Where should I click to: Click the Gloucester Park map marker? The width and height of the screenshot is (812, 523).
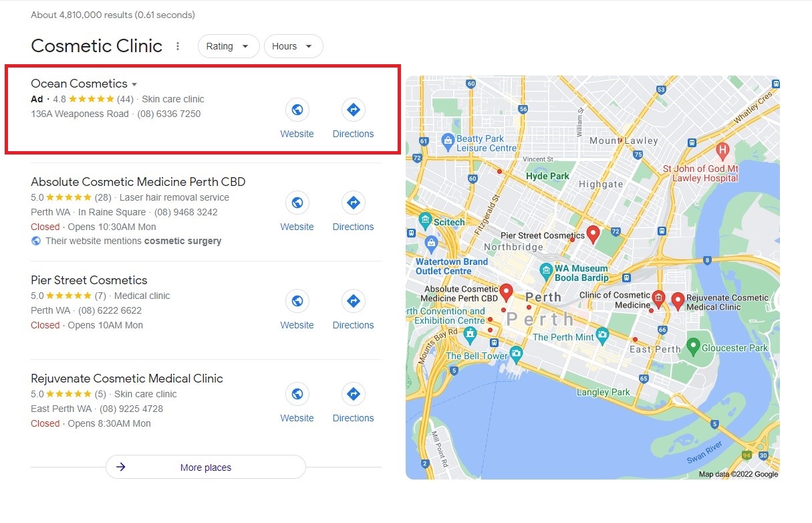tap(693, 347)
